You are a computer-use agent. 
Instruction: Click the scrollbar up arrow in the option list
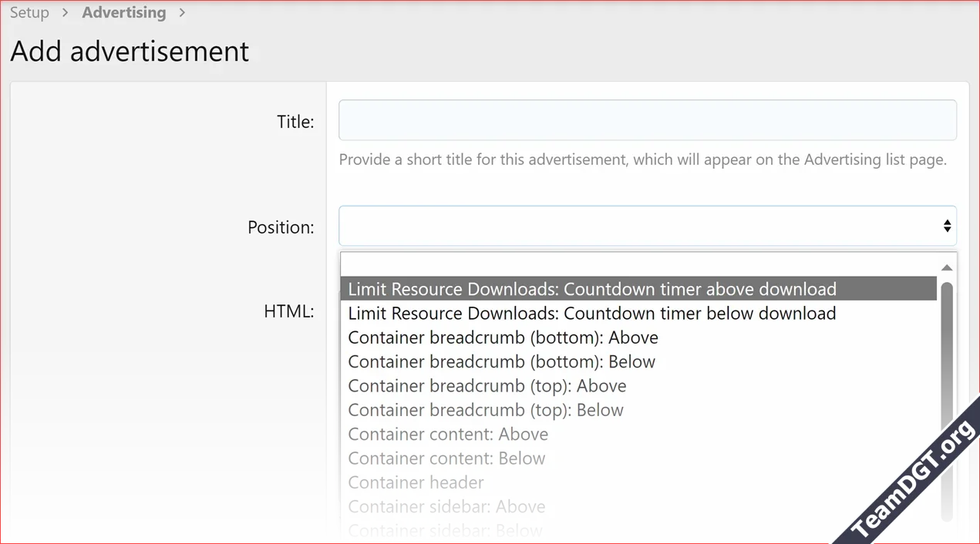[x=946, y=267]
